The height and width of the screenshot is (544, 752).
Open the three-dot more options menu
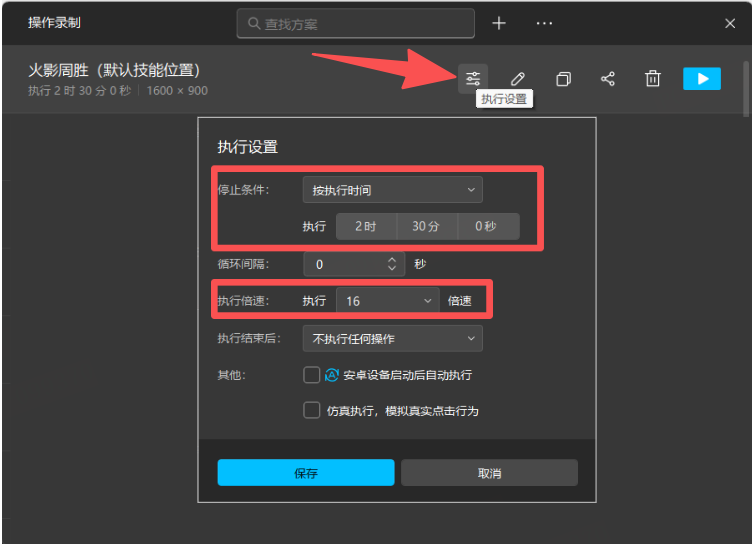(544, 23)
